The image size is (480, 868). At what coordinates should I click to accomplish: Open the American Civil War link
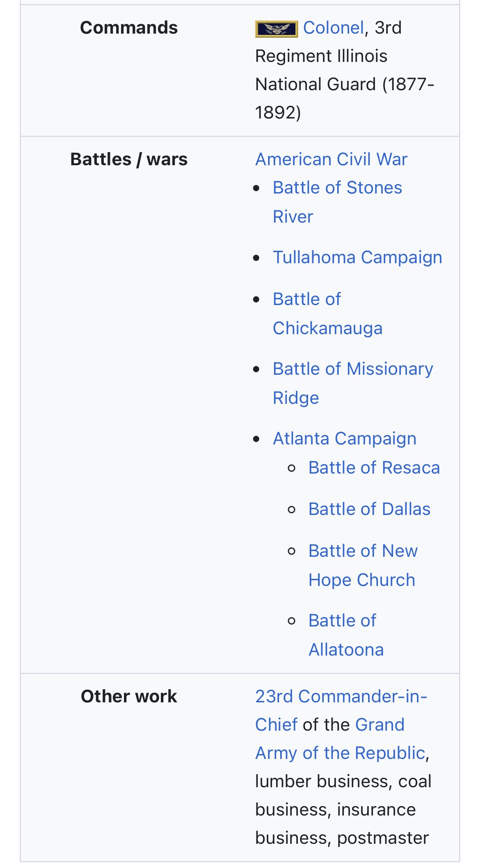[331, 159]
